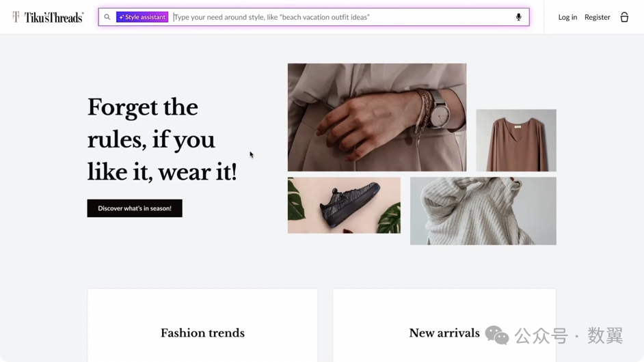Select the brown blouse on hanger image
Image resolution: width=644 pixels, height=362 pixels.
[x=516, y=140]
